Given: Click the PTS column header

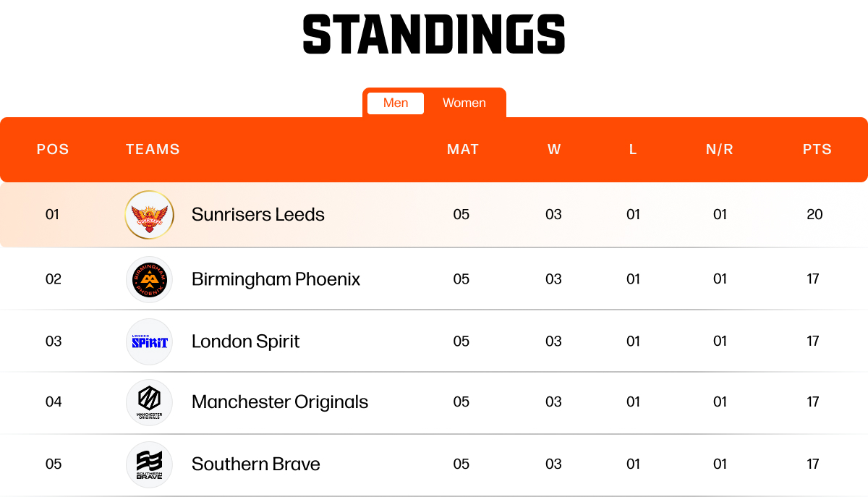Looking at the screenshot, I should pyautogui.click(x=817, y=150).
